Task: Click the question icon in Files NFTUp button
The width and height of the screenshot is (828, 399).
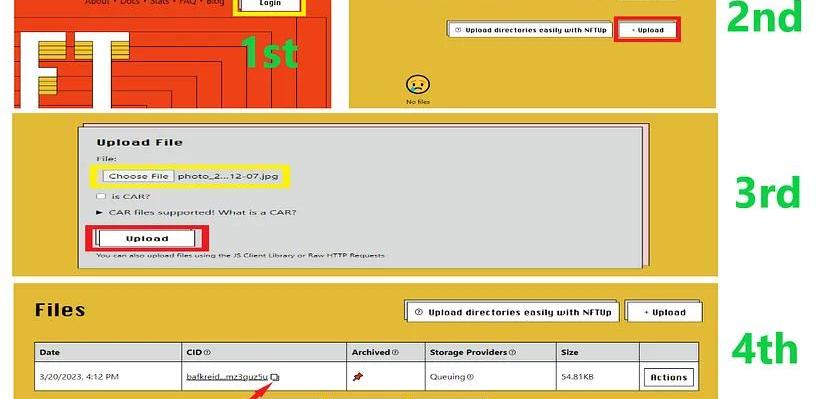Action: pyautogui.click(x=419, y=312)
